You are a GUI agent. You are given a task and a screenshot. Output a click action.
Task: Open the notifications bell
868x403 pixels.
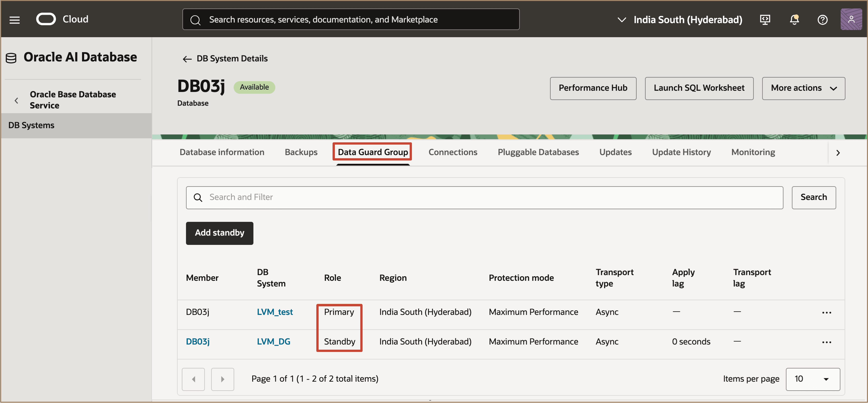click(x=794, y=19)
